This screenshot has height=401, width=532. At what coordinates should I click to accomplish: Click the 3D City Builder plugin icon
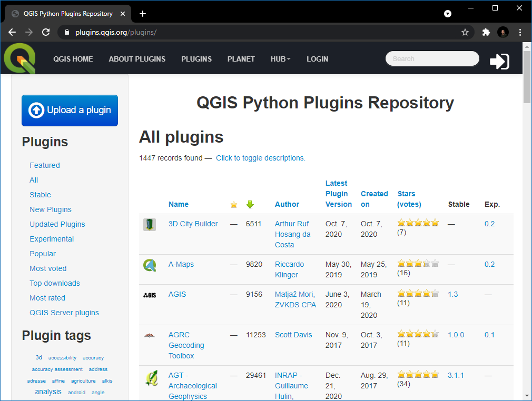(x=150, y=225)
